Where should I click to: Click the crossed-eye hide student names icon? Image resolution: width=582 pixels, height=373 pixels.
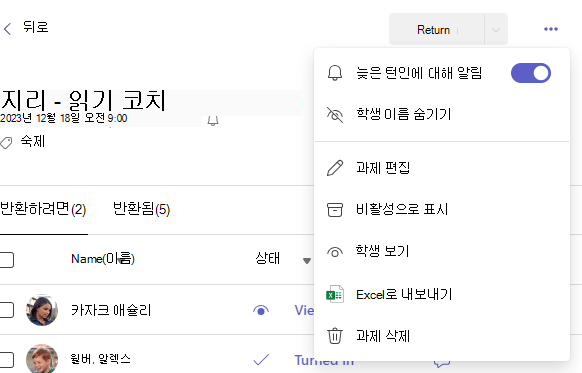point(335,114)
